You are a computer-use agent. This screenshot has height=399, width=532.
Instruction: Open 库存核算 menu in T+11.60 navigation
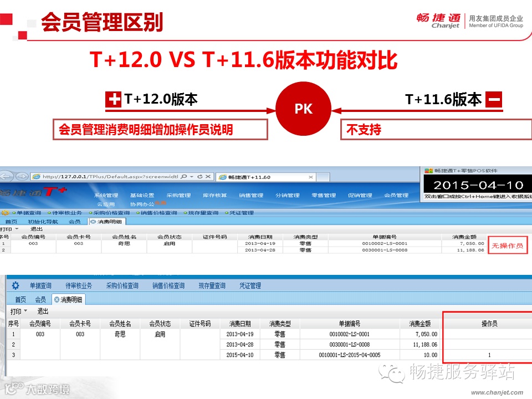[215, 196]
